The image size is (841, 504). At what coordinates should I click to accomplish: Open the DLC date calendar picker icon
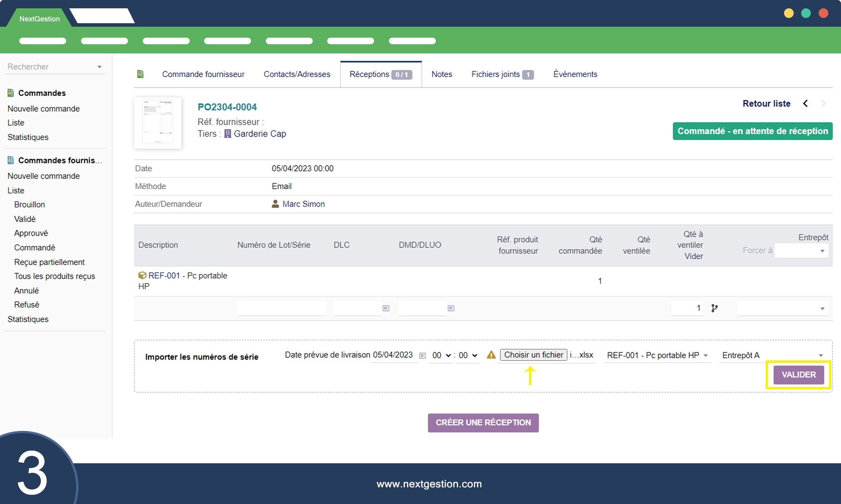click(386, 308)
